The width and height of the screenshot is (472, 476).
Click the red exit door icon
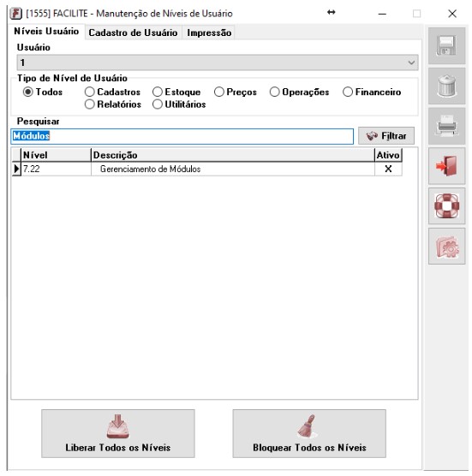[446, 166]
